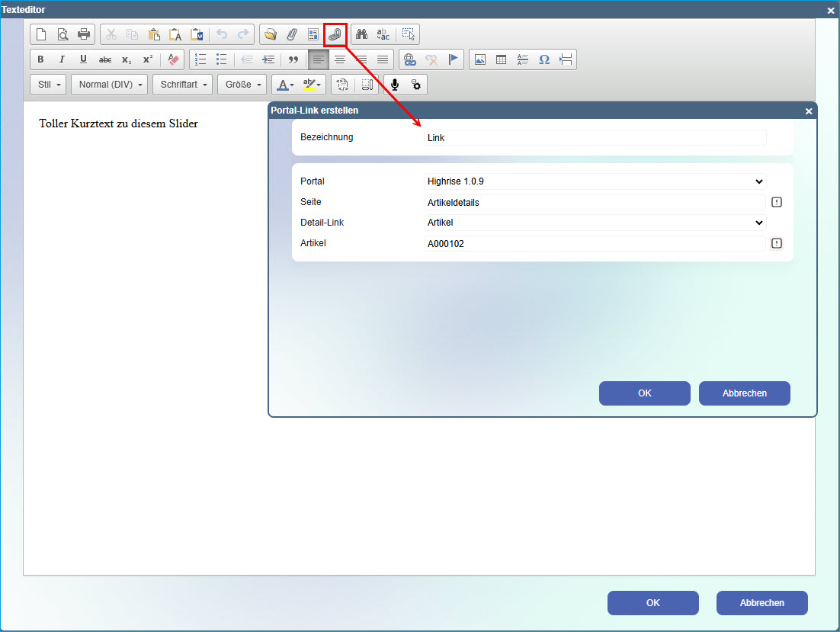Insert an image
Screen dimensions: 840x632
pos(480,59)
